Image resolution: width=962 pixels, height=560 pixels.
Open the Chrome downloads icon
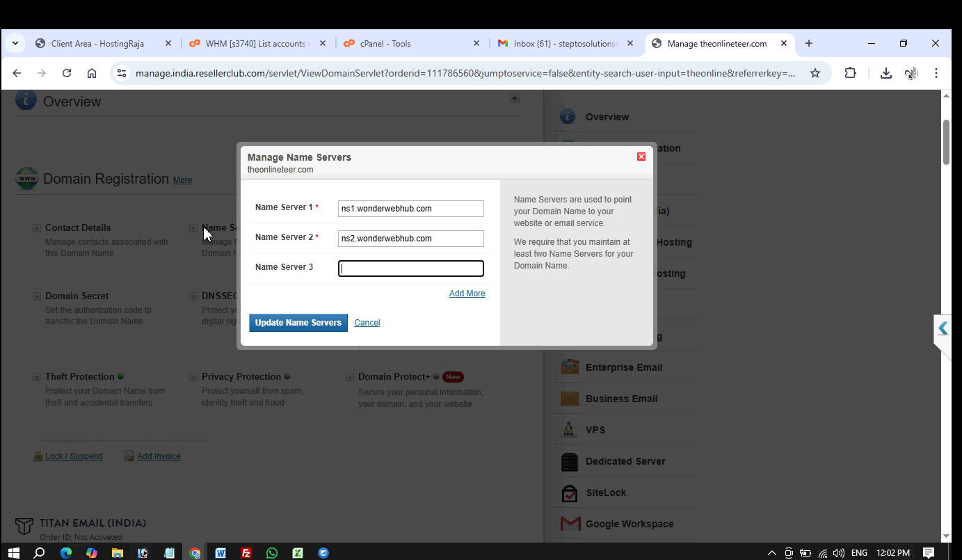coord(885,73)
